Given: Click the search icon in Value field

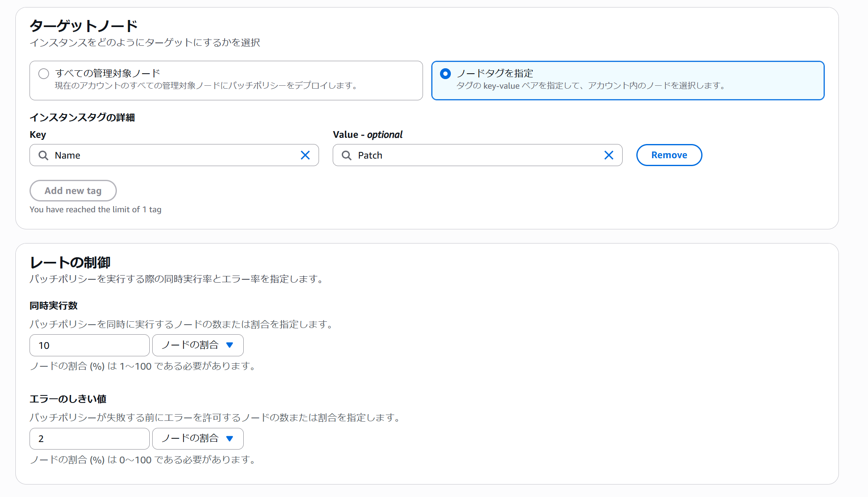Looking at the screenshot, I should pos(346,155).
